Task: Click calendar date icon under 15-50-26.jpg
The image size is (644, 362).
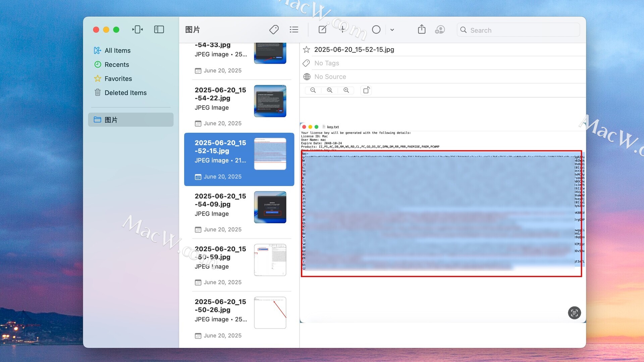Action: tap(198, 336)
